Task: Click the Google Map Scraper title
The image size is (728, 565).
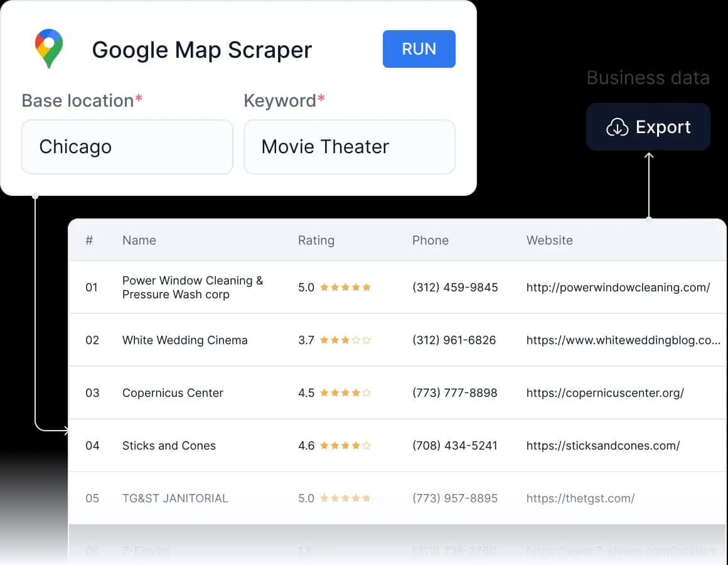Action: [x=202, y=50]
